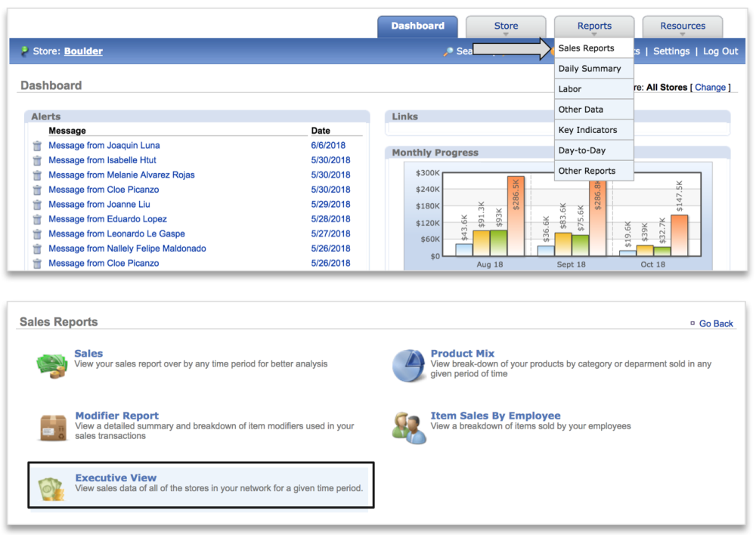Open the Modifier Report link

[x=116, y=416]
